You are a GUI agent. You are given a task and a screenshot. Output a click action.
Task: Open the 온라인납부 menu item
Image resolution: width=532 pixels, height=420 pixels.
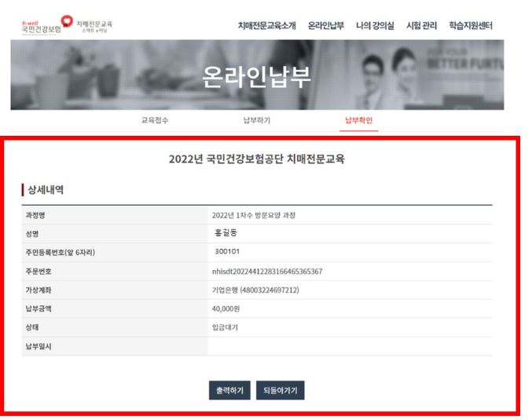[325, 25]
